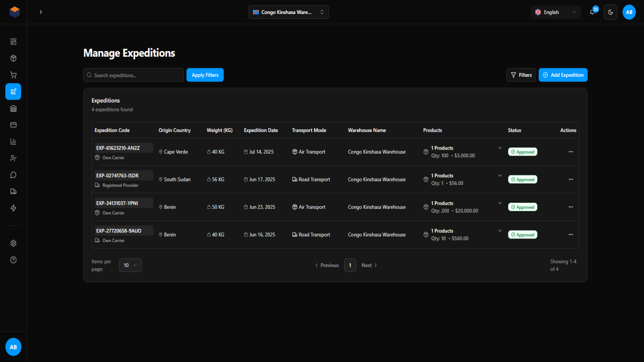Open the bar chart analytics icon

(x=13, y=141)
